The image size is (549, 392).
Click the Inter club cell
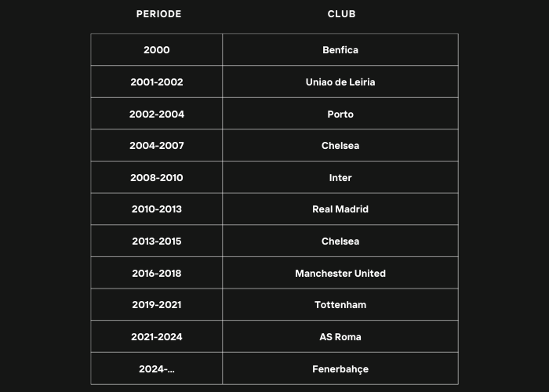340,177
